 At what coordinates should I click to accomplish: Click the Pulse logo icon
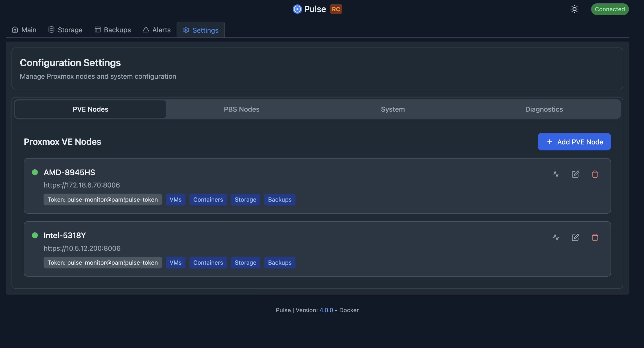coord(297,9)
